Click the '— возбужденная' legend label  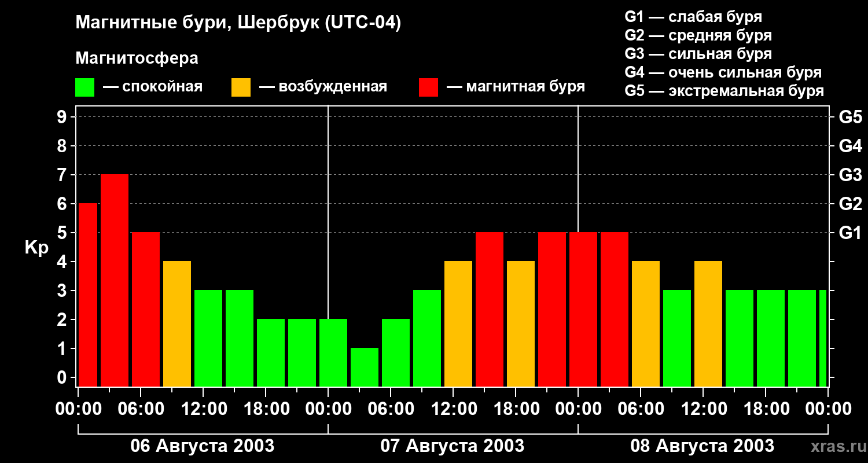coord(323,87)
